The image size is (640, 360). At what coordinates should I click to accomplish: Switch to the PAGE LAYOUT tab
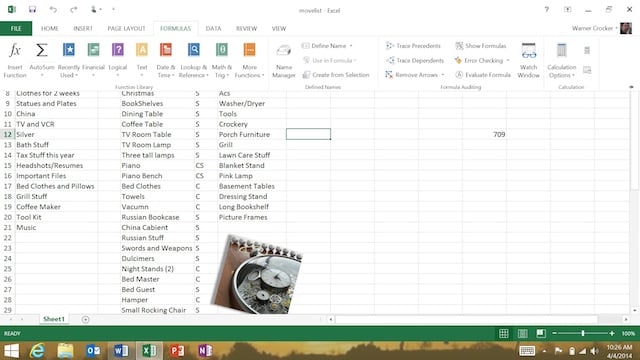[x=126, y=28]
